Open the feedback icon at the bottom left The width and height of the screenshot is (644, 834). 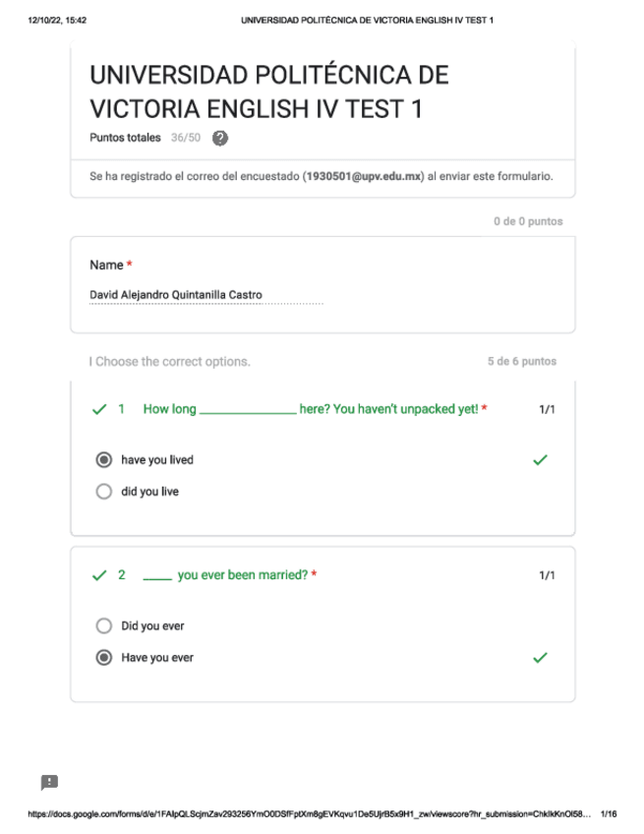pos(49,783)
